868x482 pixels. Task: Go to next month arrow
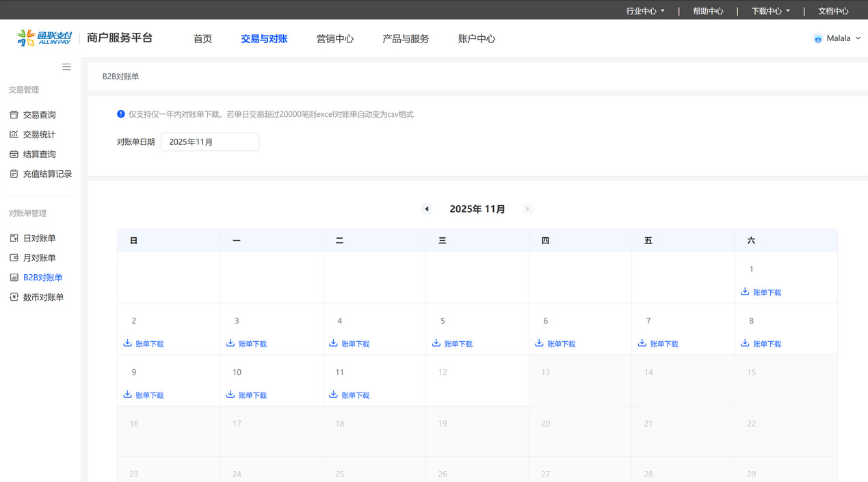point(527,209)
